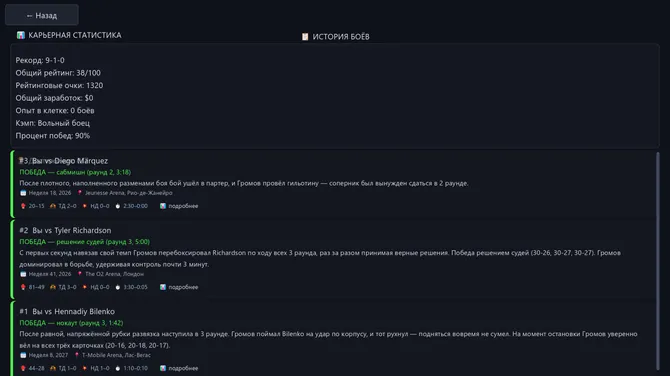Viewport: 670px width, 376px height.
Task: Click takedown icon next to ТД 2–0
Action: 53,206
